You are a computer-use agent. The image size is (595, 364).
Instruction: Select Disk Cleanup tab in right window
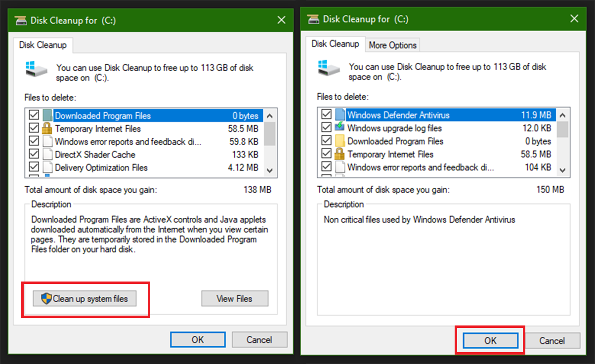click(336, 44)
